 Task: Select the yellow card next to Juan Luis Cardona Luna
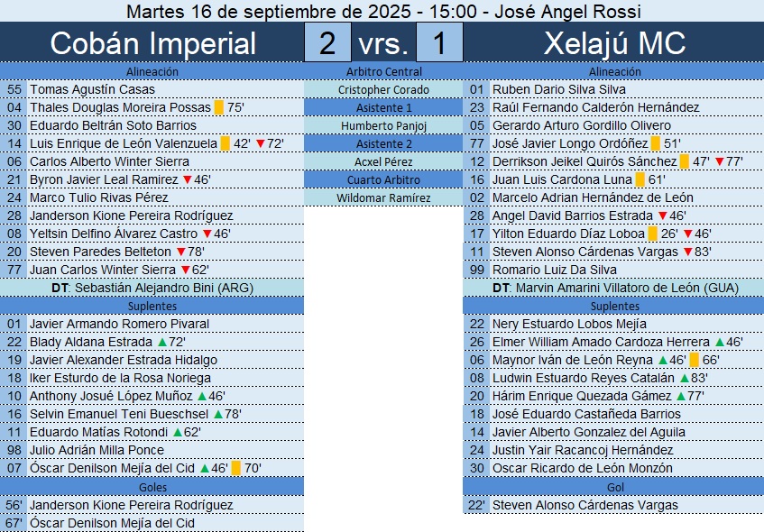click(x=640, y=179)
